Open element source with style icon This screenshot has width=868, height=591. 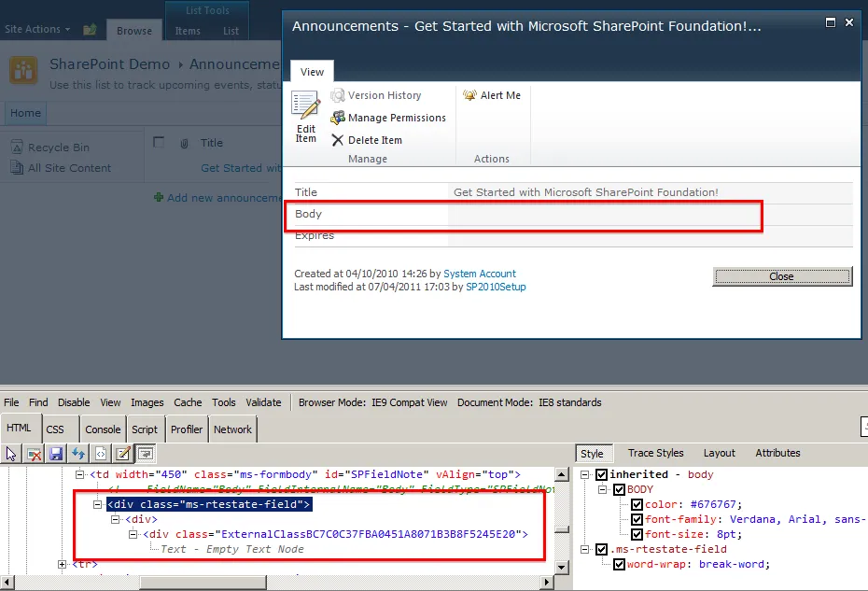(101, 454)
